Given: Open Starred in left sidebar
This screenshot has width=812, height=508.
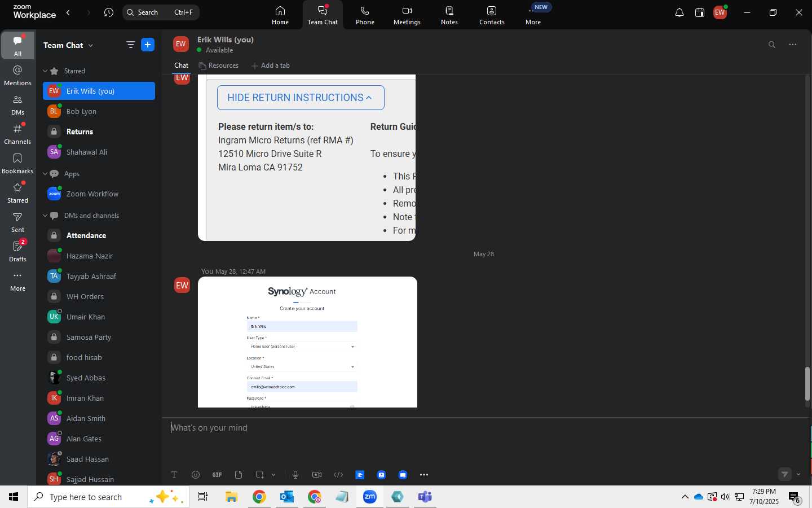Looking at the screenshot, I should coord(18,192).
